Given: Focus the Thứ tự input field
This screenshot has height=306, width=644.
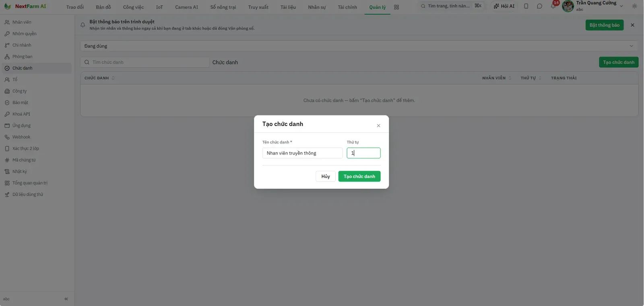Looking at the screenshot, I should (363, 153).
